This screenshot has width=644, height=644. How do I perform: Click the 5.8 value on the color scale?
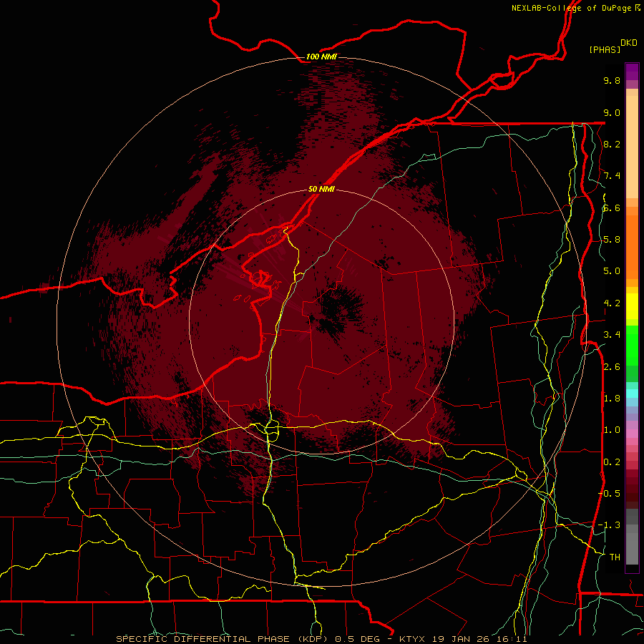point(612,240)
